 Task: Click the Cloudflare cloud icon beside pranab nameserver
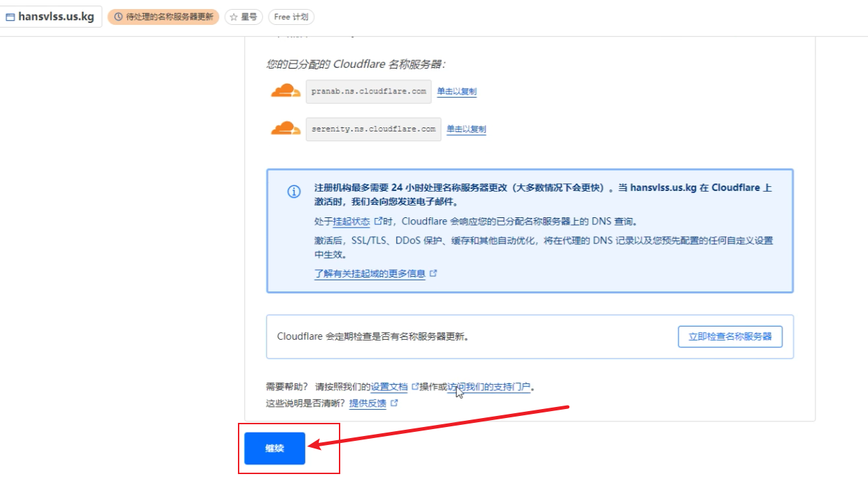pyautogui.click(x=285, y=91)
